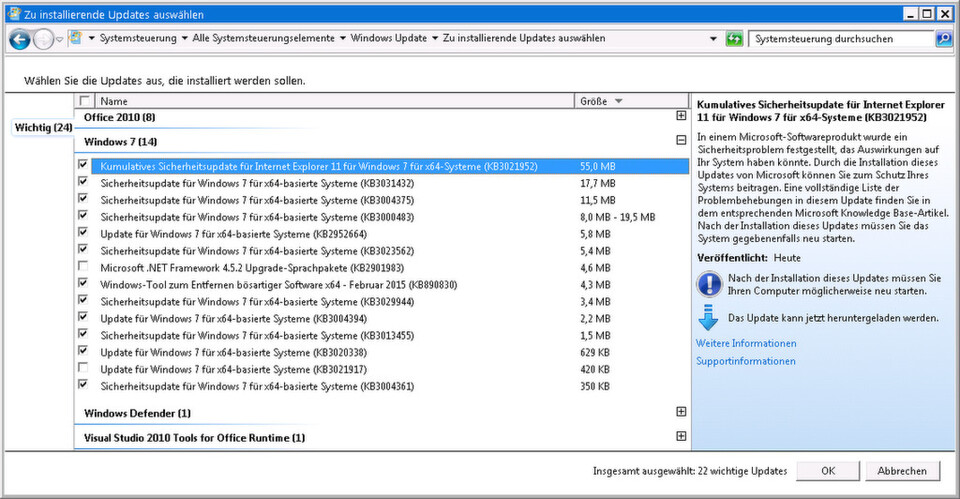
Task: Sort by the Größe column header
Action: [x=631, y=101]
